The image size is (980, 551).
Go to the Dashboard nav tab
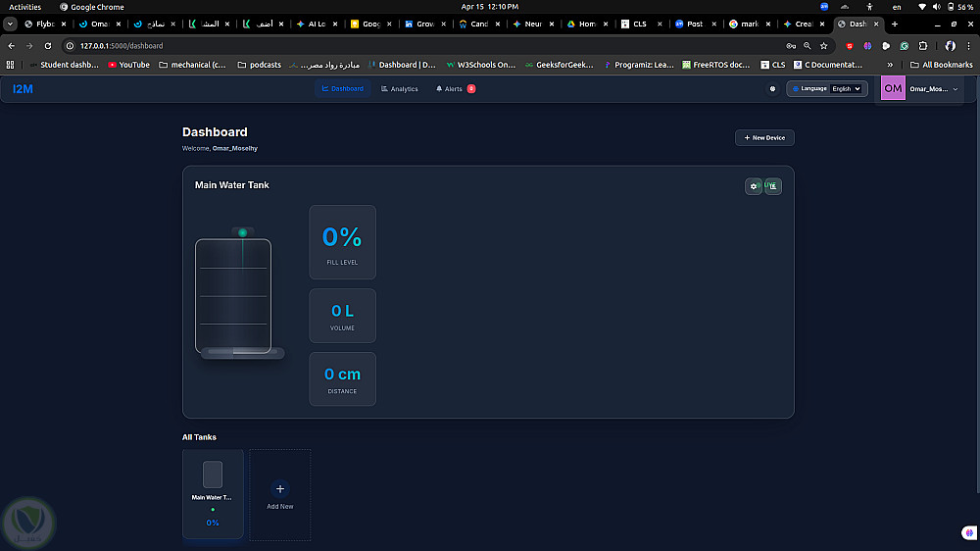(342, 89)
